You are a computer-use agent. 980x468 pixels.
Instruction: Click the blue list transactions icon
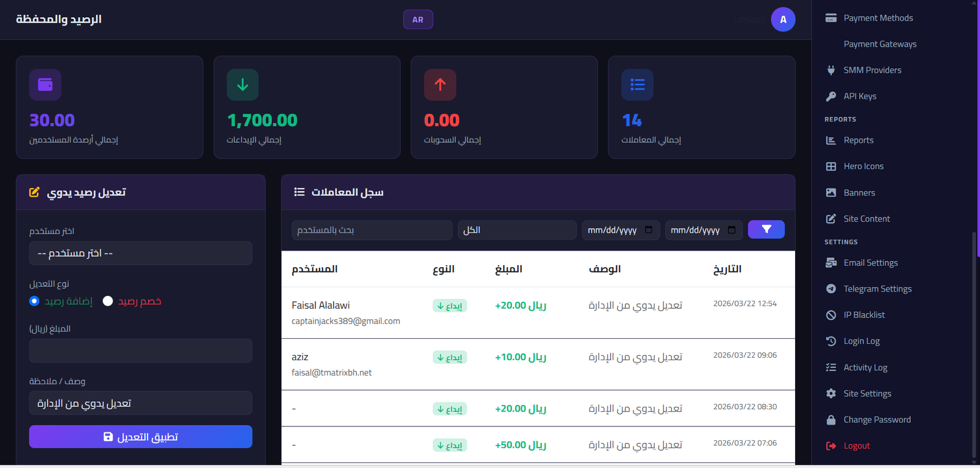pos(637,85)
